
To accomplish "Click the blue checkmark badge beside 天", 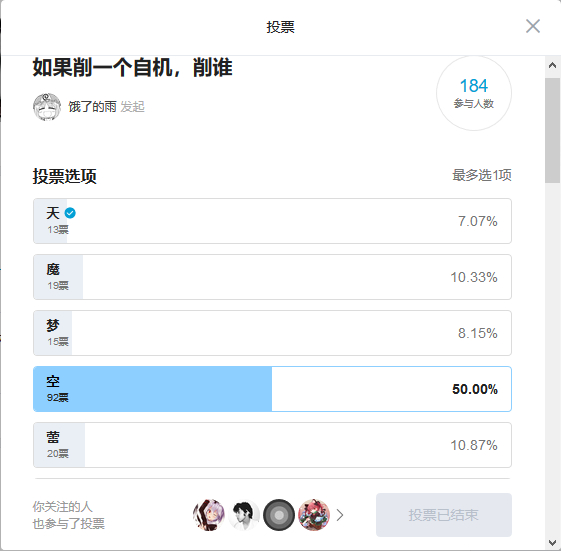I will tap(70, 213).
